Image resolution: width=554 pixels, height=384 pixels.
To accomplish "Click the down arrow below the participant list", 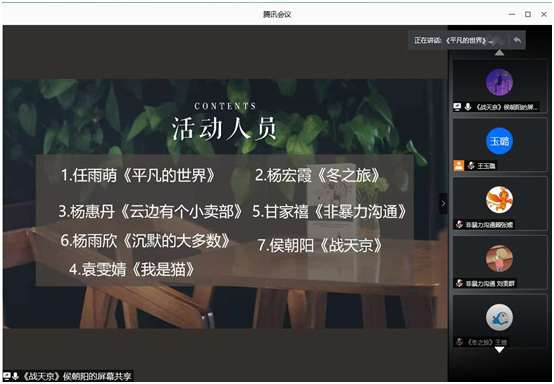I will (499, 350).
